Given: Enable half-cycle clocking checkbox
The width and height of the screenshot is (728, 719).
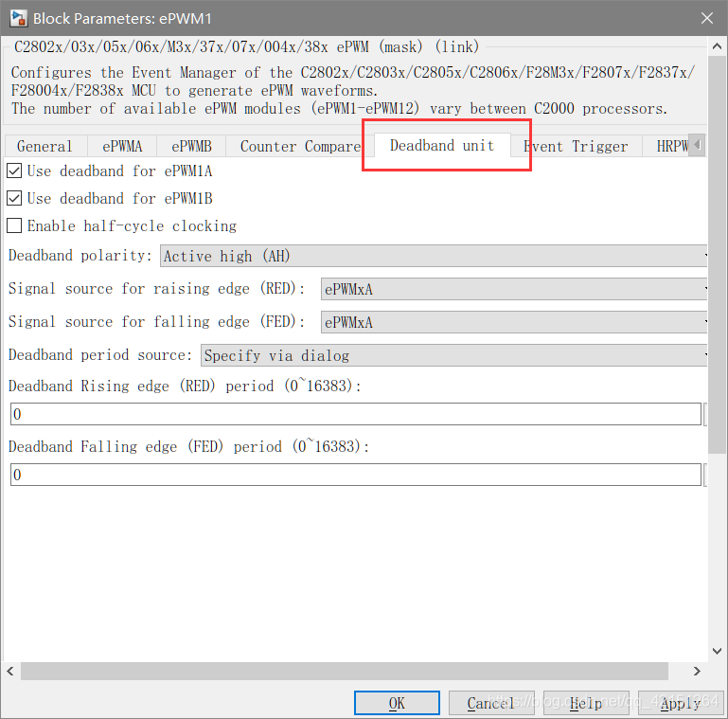Looking at the screenshot, I should [14, 225].
